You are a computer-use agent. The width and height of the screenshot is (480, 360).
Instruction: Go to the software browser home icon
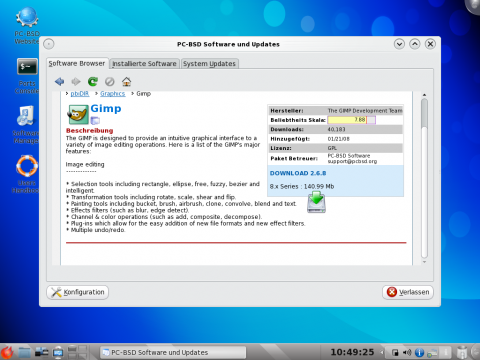126,81
